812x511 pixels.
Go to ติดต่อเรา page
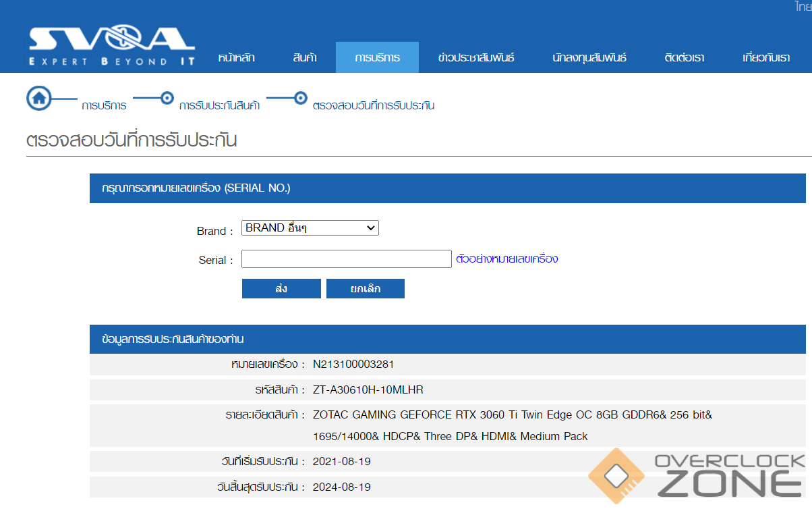[684, 57]
